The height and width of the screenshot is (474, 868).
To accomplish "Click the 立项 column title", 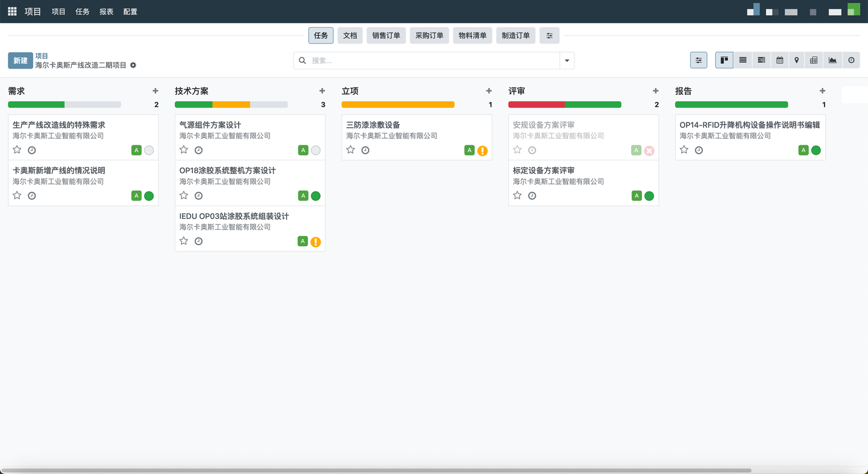I will coord(350,91).
